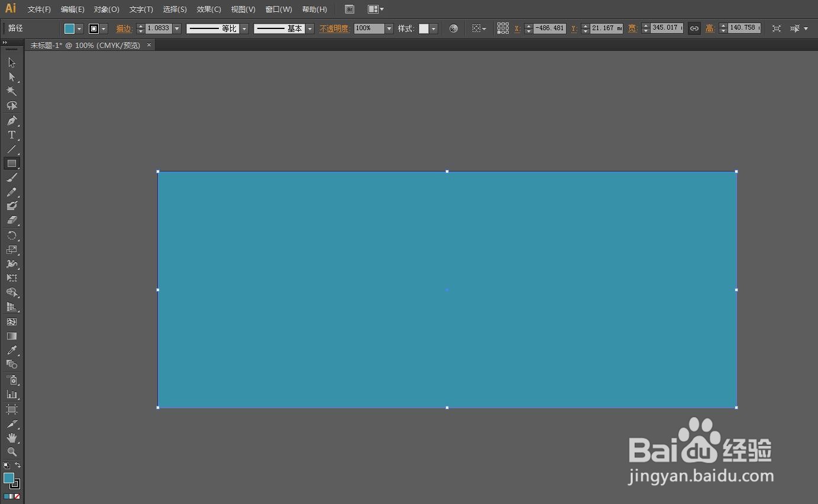Open the 编辑(E) menu
The image size is (818, 504).
[x=72, y=9]
